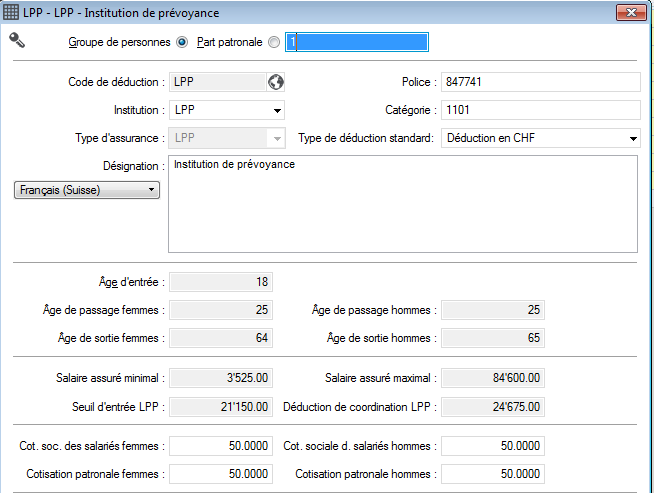The height and width of the screenshot is (493, 654).
Task: Click the Police field containing 847741
Action: click(x=541, y=82)
